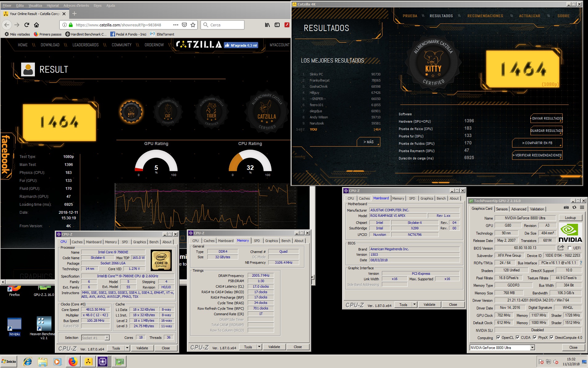Image resolution: width=588 pixels, height=368 pixels.
Task: Open LEADERBOARDS on Catzilla website
Action: [85, 45]
